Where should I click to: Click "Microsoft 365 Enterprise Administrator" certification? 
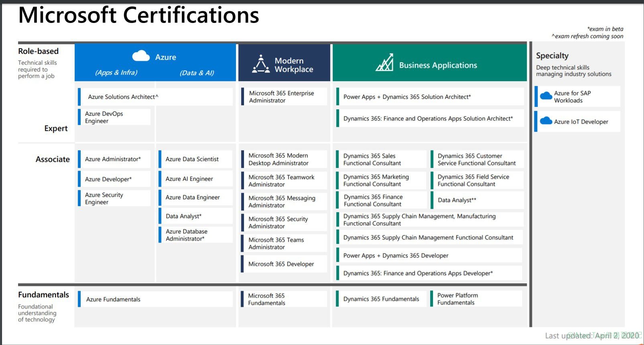click(284, 97)
